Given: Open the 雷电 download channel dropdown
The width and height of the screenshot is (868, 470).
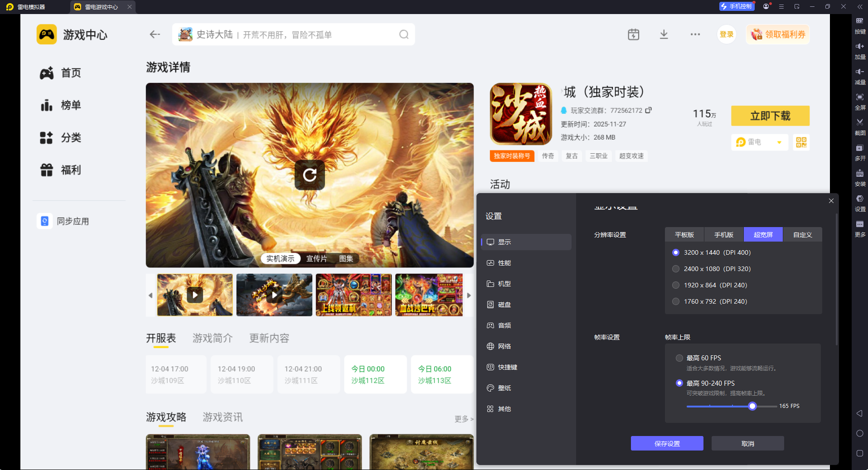Looking at the screenshot, I should click(760, 142).
